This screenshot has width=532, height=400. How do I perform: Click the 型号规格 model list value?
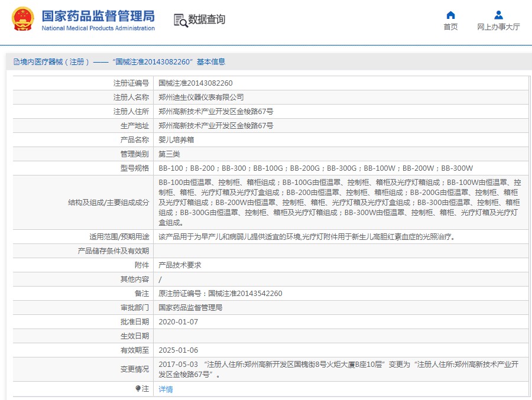(x=316, y=168)
